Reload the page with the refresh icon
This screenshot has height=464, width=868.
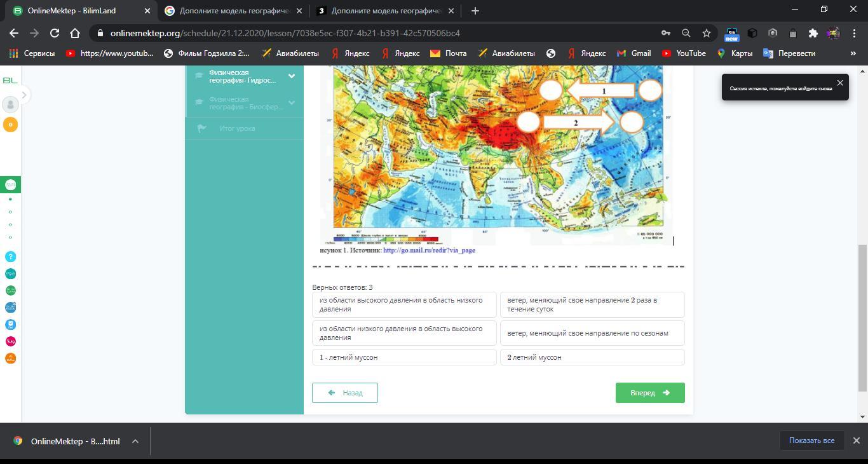55,33
